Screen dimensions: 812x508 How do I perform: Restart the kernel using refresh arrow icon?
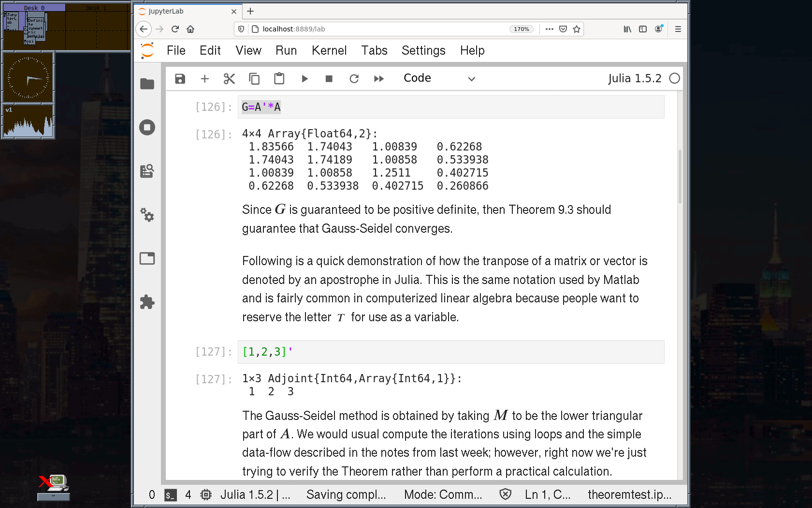point(354,79)
